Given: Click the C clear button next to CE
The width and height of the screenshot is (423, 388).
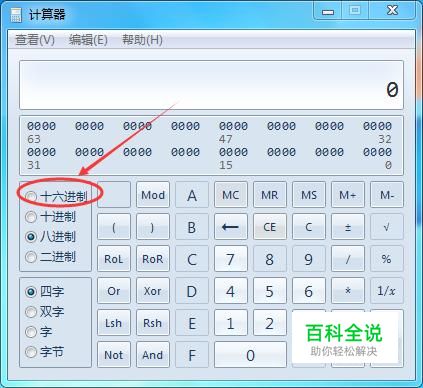Looking at the screenshot, I should click(x=309, y=227).
